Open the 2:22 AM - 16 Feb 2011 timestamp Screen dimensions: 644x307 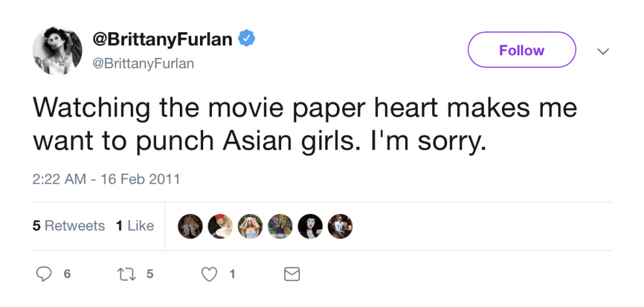tap(106, 179)
